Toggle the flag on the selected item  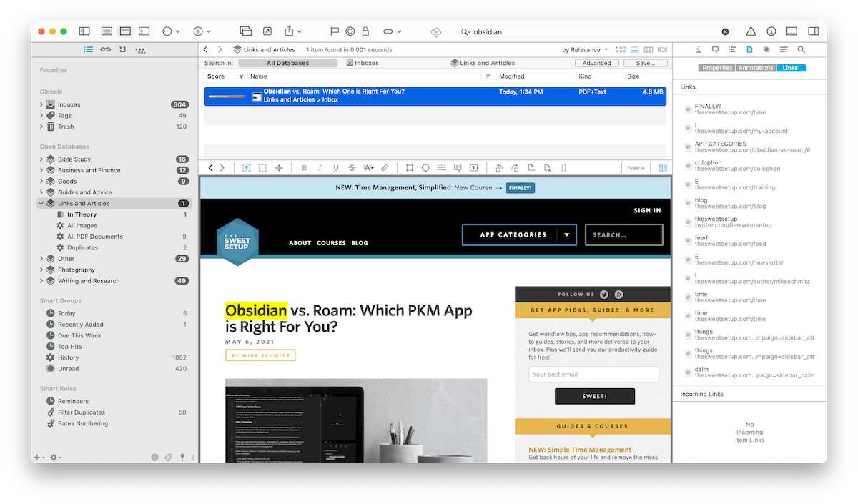[x=334, y=31]
